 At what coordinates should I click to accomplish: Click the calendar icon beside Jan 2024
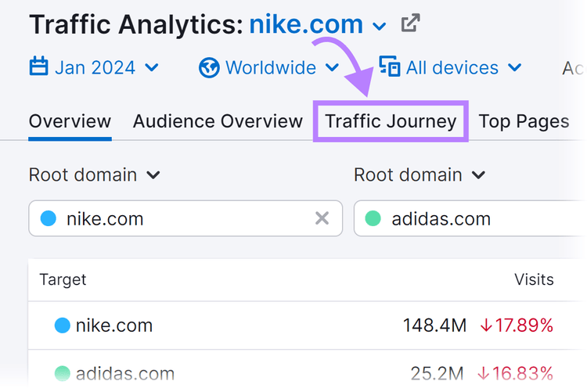tap(38, 66)
